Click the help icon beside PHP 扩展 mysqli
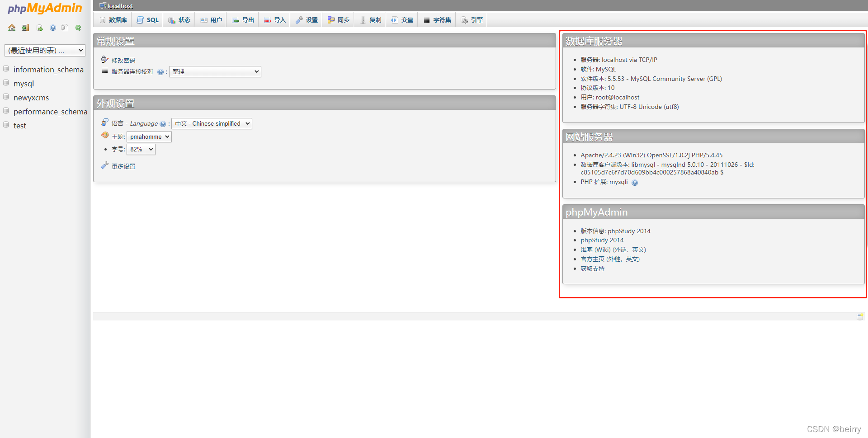Screen dimensions: 868x438 coord(635,183)
